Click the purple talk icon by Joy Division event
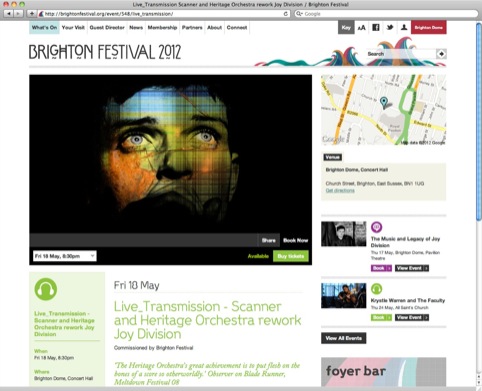 click(377, 227)
